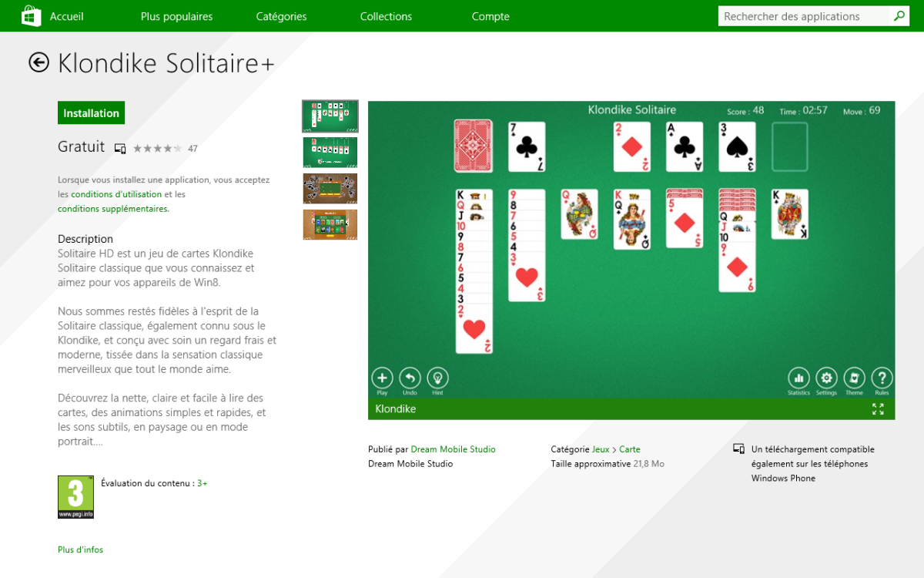Click the search magnifier icon
The height and width of the screenshot is (578, 924).
point(899,16)
